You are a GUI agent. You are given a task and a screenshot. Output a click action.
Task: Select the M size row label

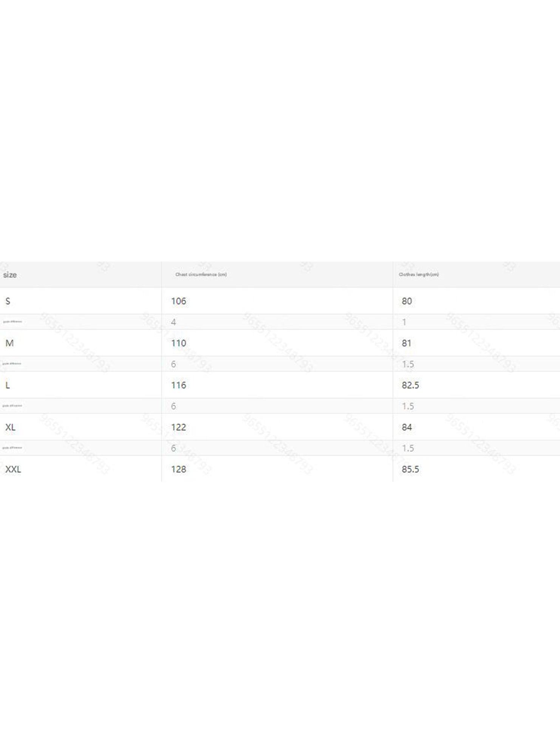click(9, 343)
